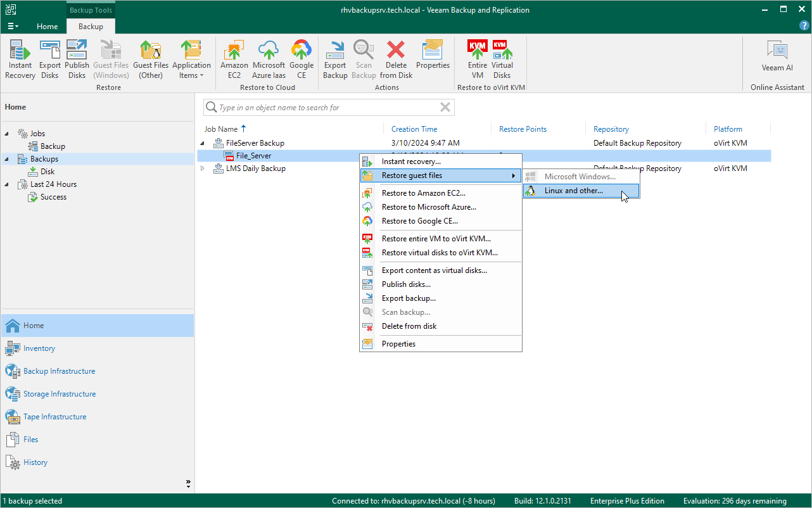Screen dimensions: 812x508
Task: Sort by the Restore Points column
Action: coord(523,129)
